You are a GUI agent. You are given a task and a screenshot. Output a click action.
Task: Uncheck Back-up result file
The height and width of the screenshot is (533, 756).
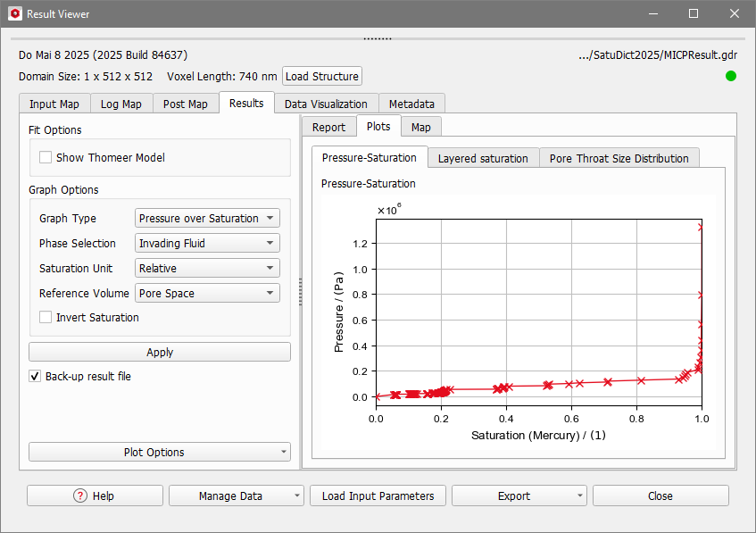pos(35,376)
